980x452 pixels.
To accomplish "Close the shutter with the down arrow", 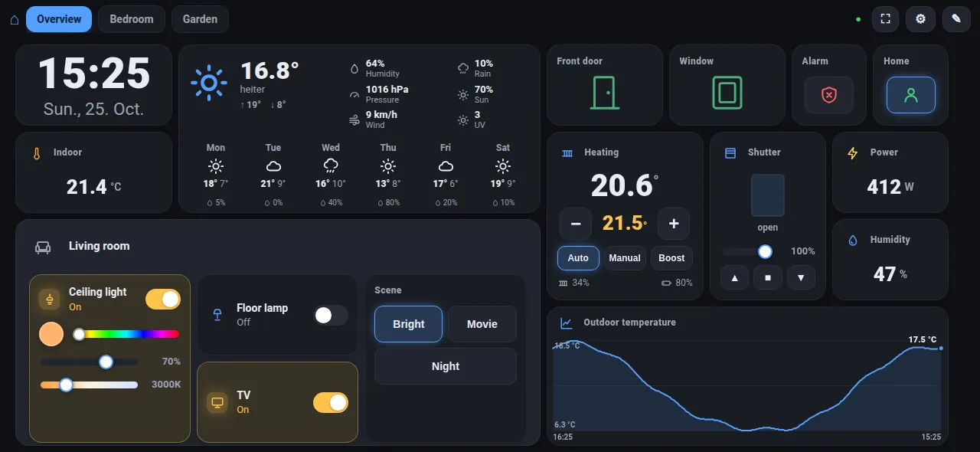I will pyautogui.click(x=801, y=277).
